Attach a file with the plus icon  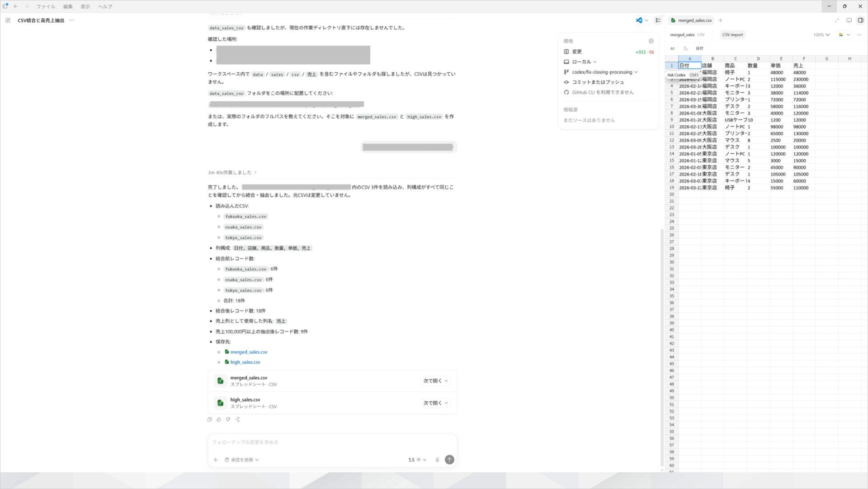216,460
